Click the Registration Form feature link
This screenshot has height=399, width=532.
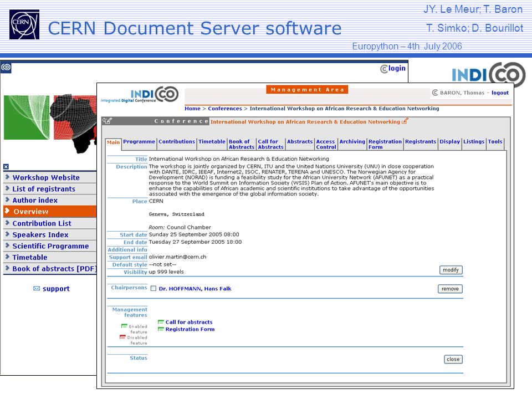190,329
